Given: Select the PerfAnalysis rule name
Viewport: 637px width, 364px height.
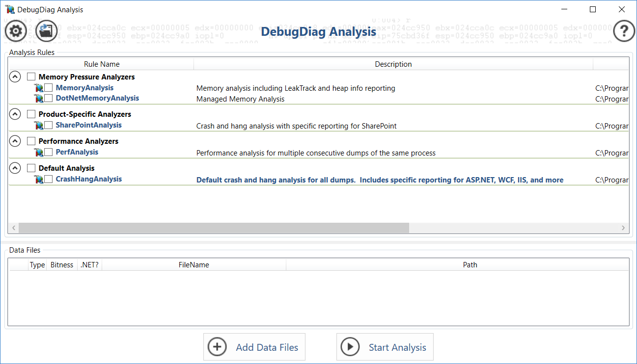Looking at the screenshot, I should pos(77,152).
